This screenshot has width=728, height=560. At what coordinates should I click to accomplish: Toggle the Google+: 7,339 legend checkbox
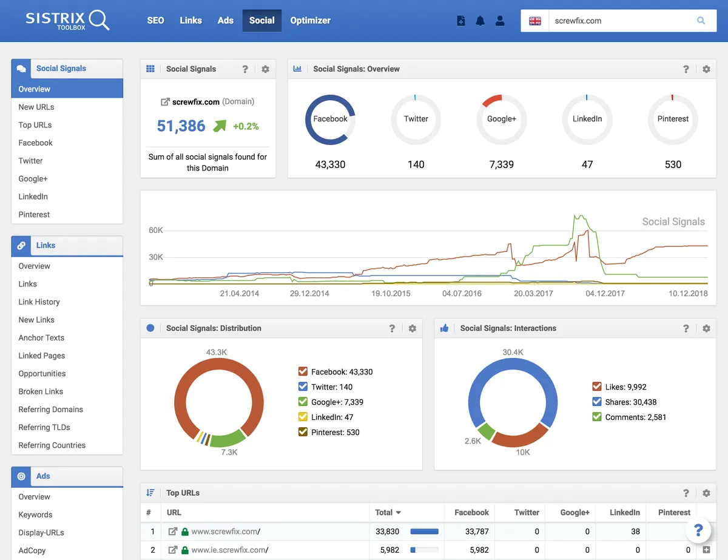pyautogui.click(x=303, y=402)
